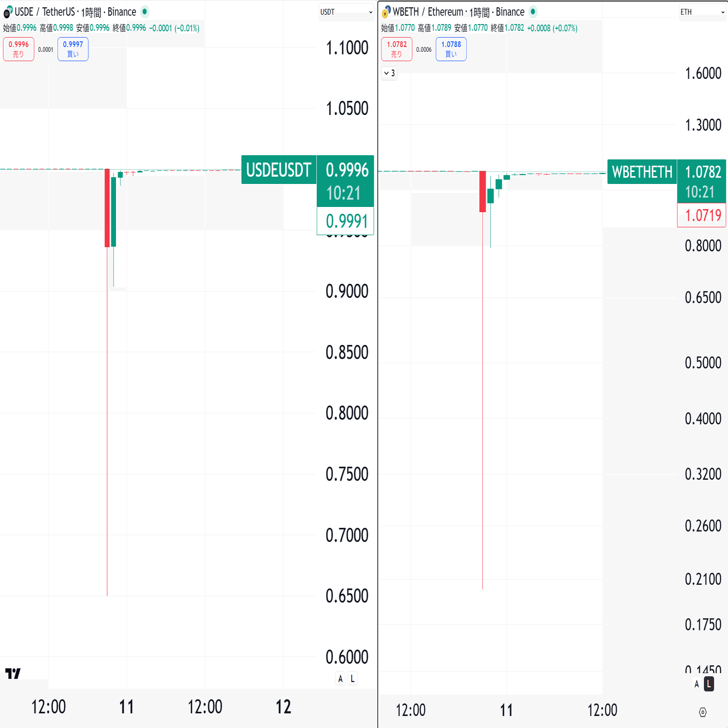Click USDE market open status dot
Viewport: 728px width, 728px height.
tap(145, 11)
